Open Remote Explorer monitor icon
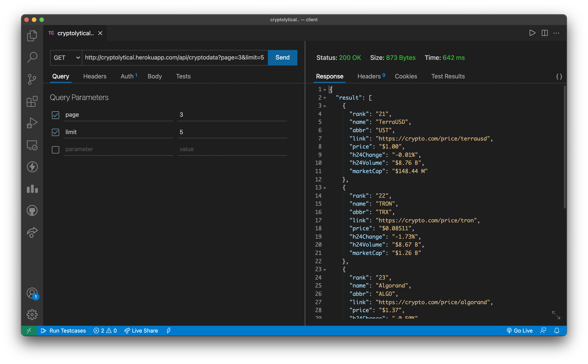This screenshot has width=588, height=364. point(32,145)
